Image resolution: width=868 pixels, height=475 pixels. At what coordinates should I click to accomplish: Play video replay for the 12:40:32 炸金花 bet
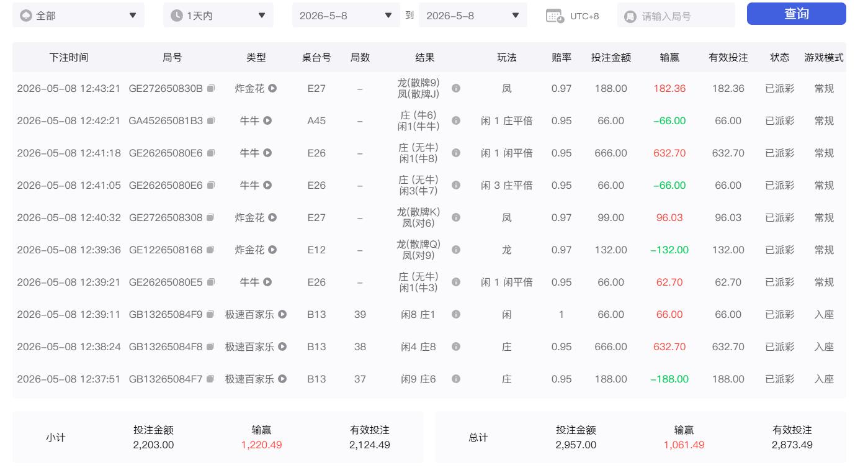click(x=272, y=218)
